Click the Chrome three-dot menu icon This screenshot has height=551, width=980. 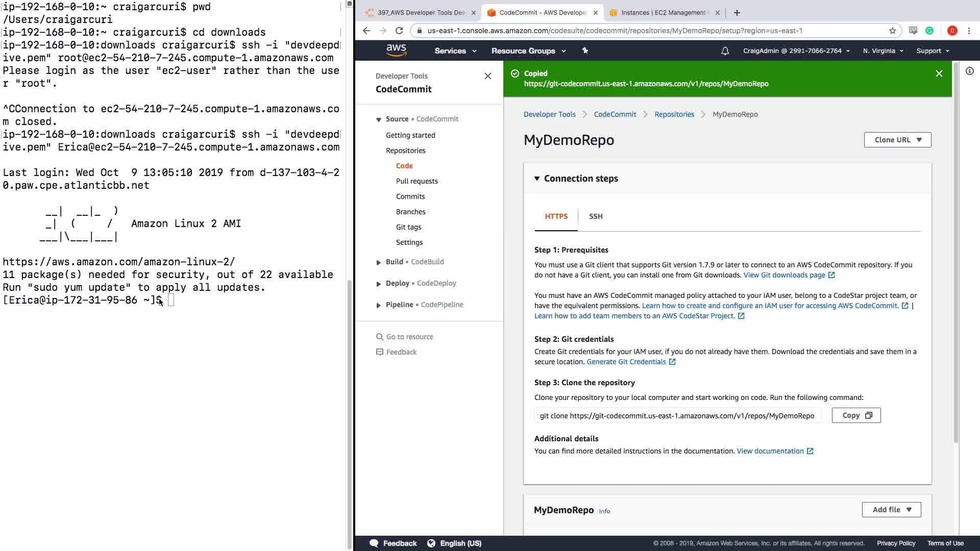969,31
